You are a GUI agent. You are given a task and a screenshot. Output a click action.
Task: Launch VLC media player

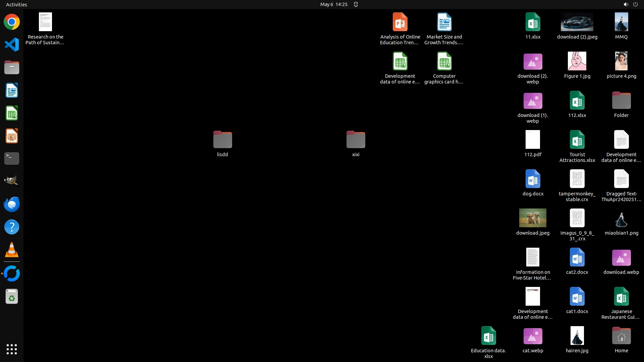click(12, 250)
